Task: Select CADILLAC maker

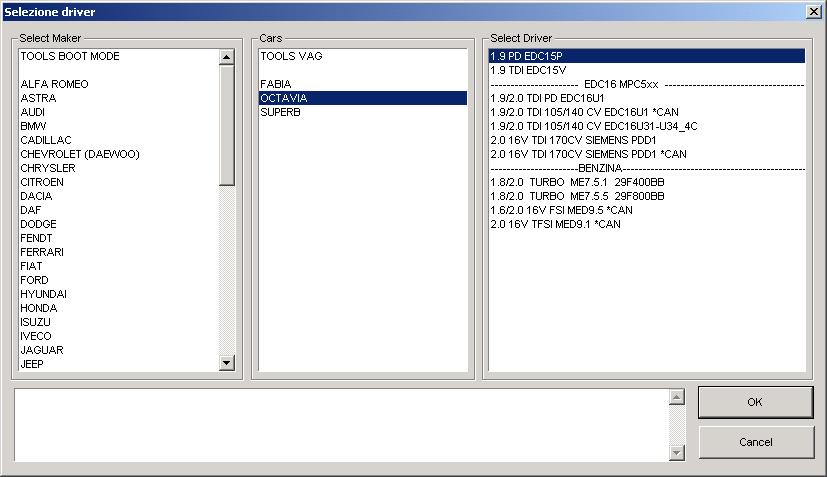Action: [x=119, y=140]
